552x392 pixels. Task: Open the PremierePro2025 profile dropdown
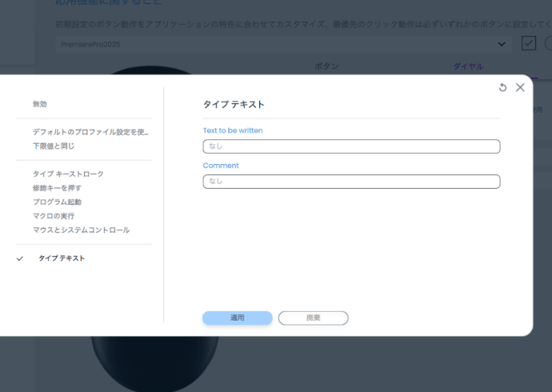(x=284, y=44)
